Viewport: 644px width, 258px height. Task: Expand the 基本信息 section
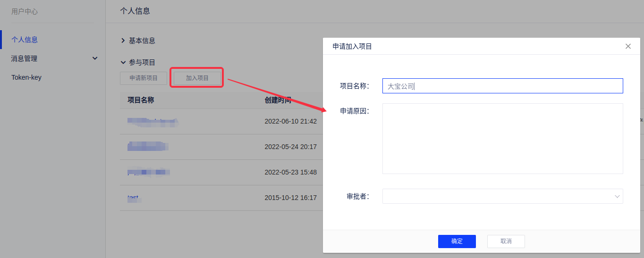pos(123,41)
